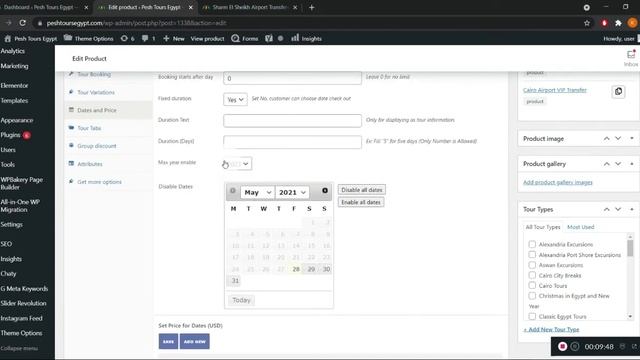Click the Booking starts after day field
This screenshot has height=360, width=640.
click(292, 78)
